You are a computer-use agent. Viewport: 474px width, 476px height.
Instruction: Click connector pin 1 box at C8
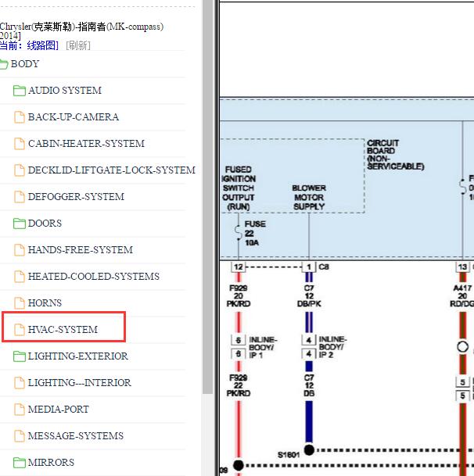click(x=309, y=267)
